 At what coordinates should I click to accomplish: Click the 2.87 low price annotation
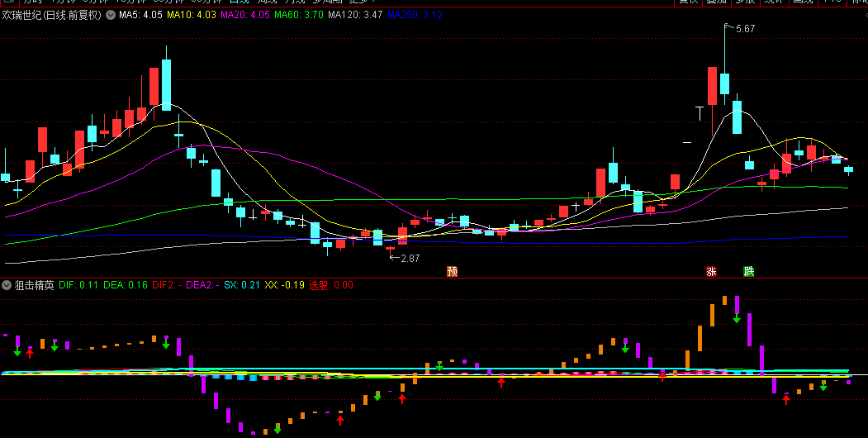click(410, 258)
